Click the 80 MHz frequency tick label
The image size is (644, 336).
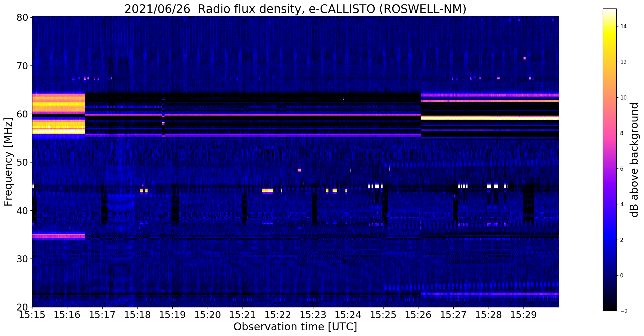pos(22,17)
